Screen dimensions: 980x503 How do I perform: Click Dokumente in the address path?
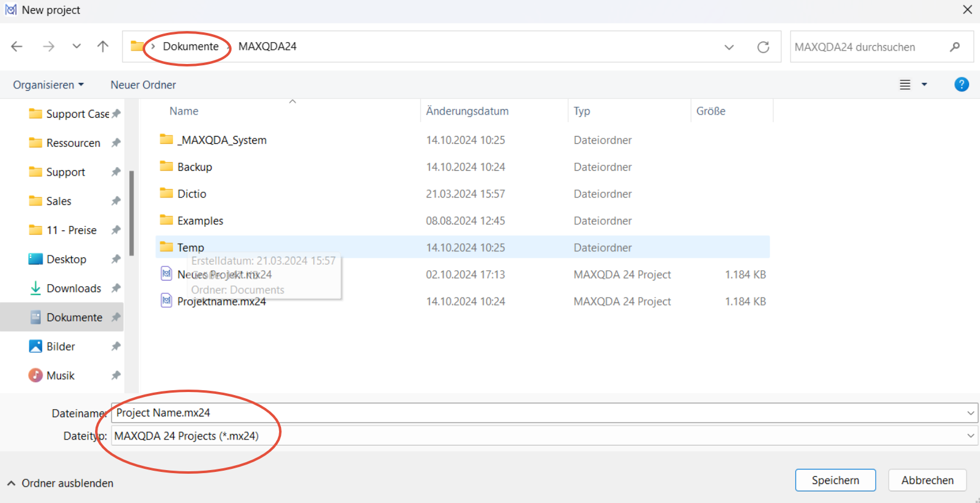pos(191,46)
